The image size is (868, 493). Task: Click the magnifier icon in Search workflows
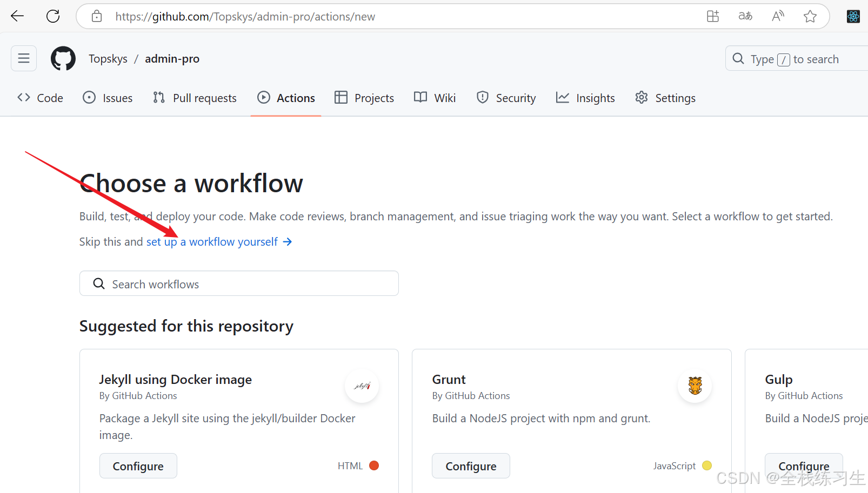click(x=98, y=283)
